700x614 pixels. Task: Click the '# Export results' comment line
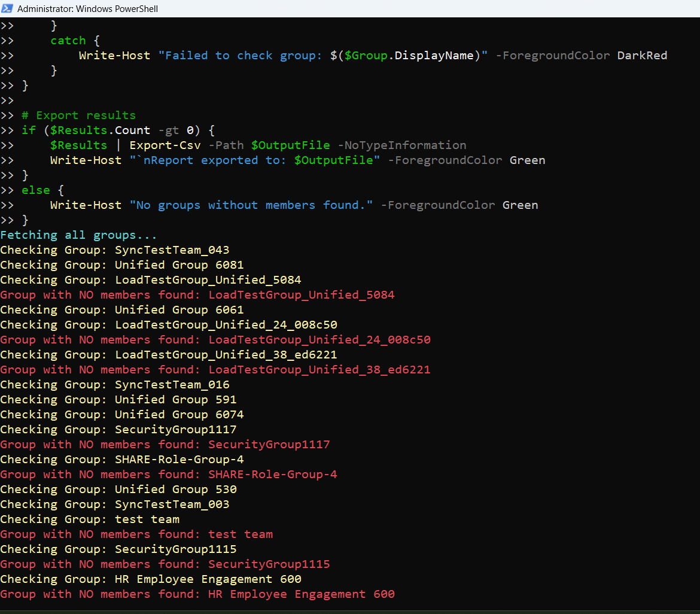(78, 115)
